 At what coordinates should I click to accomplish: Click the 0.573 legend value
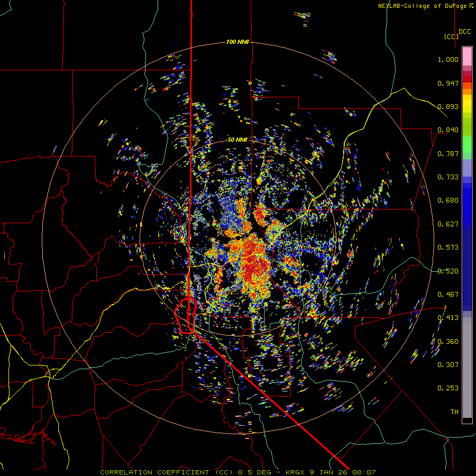coord(448,248)
